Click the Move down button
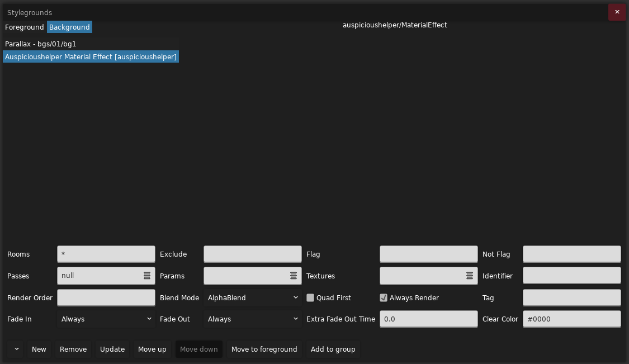The width and height of the screenshot is (629, 364). pos(199,349)
